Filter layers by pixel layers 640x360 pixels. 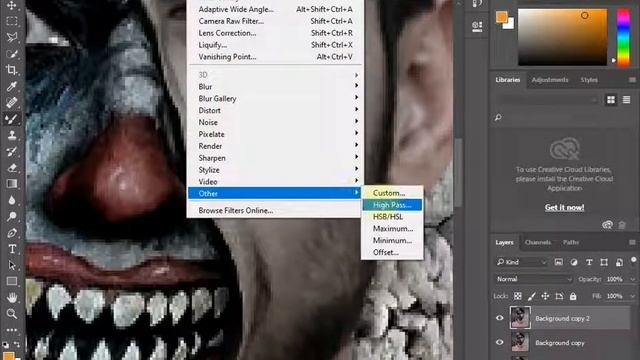(x=558, y=262)
